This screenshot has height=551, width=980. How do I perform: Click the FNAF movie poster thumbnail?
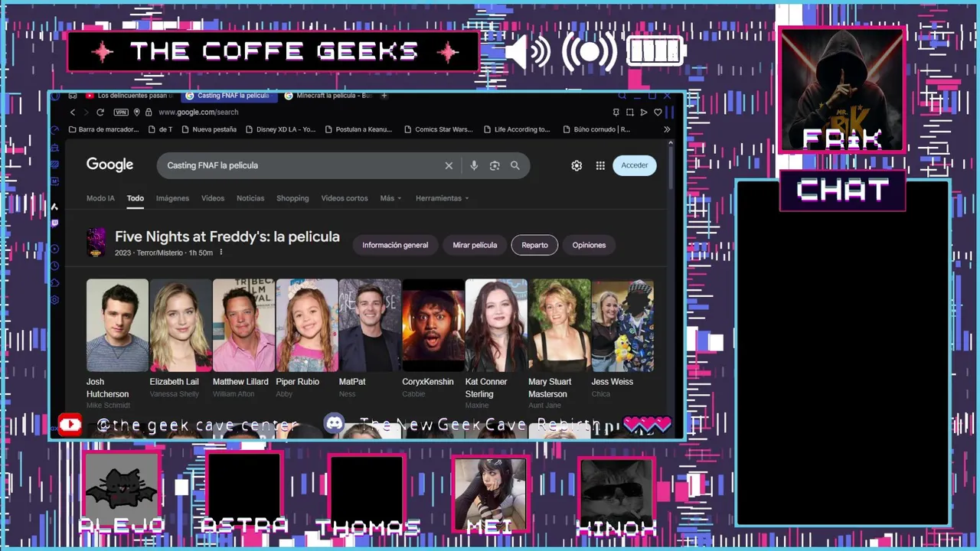96,242
